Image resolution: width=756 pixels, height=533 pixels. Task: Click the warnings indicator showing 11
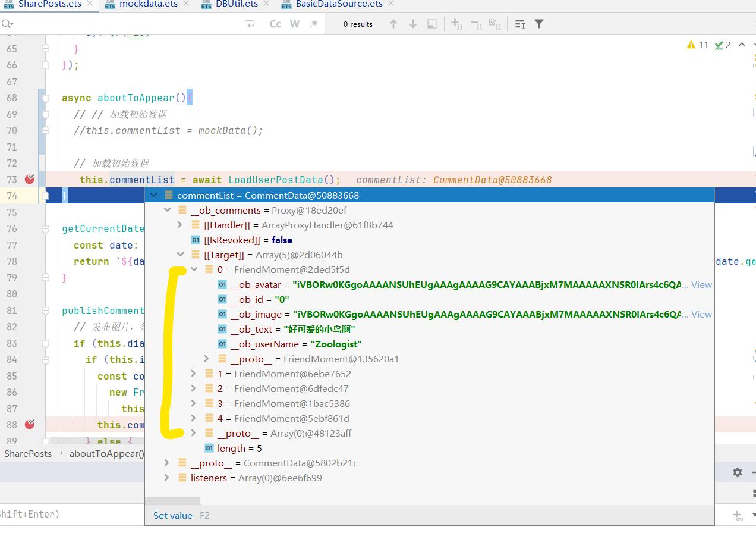[x=698, y=45]
